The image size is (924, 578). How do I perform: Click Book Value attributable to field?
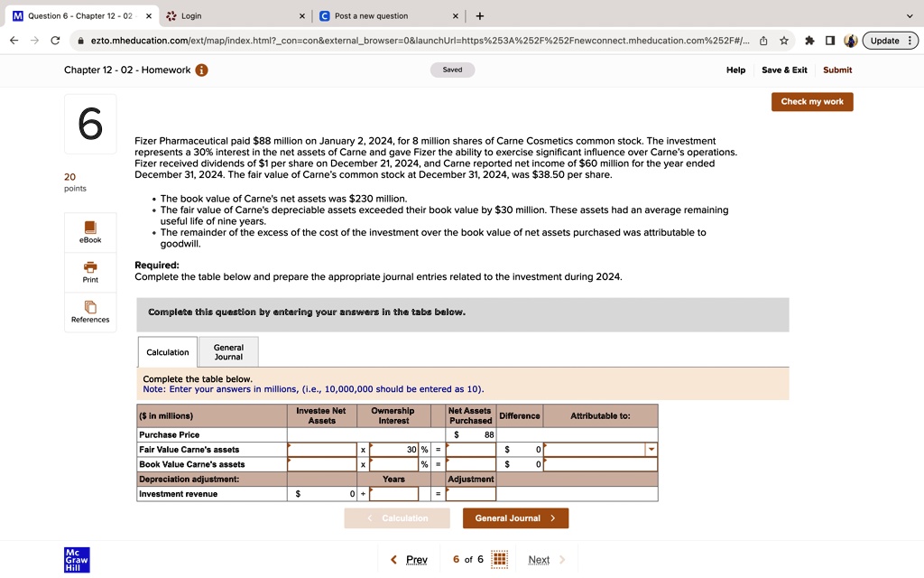point(600,464)
